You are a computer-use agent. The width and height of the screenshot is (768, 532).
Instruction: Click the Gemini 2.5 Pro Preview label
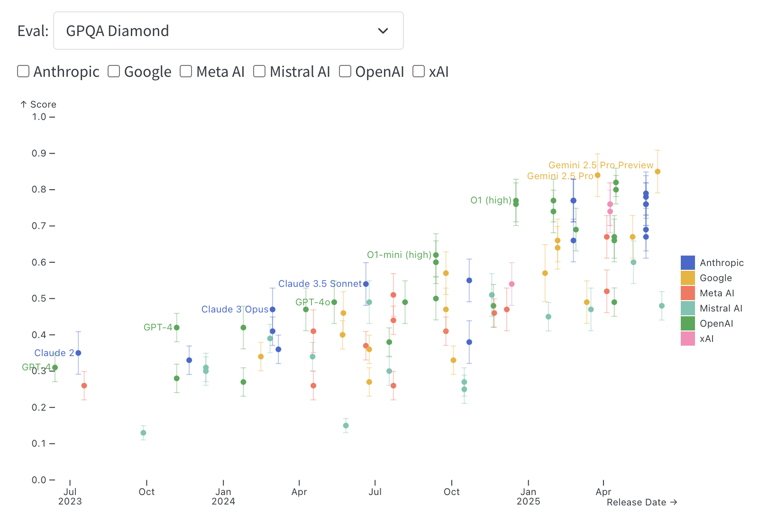601,165
